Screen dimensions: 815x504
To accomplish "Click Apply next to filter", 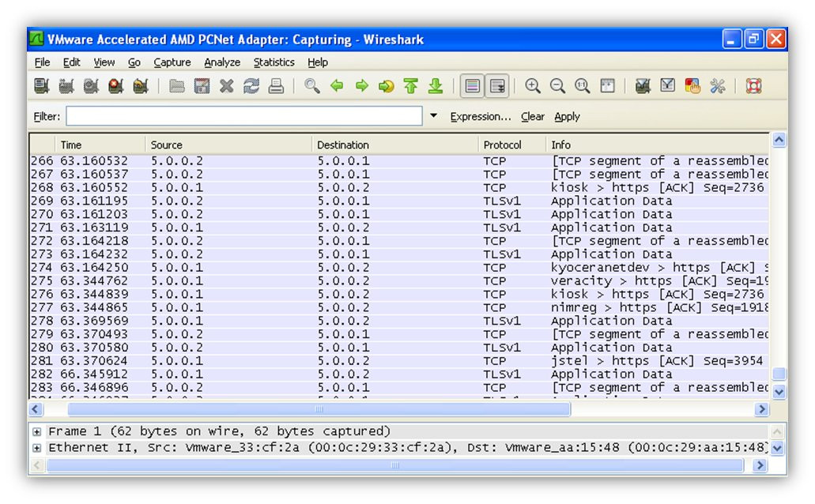I will click(567, 116).
